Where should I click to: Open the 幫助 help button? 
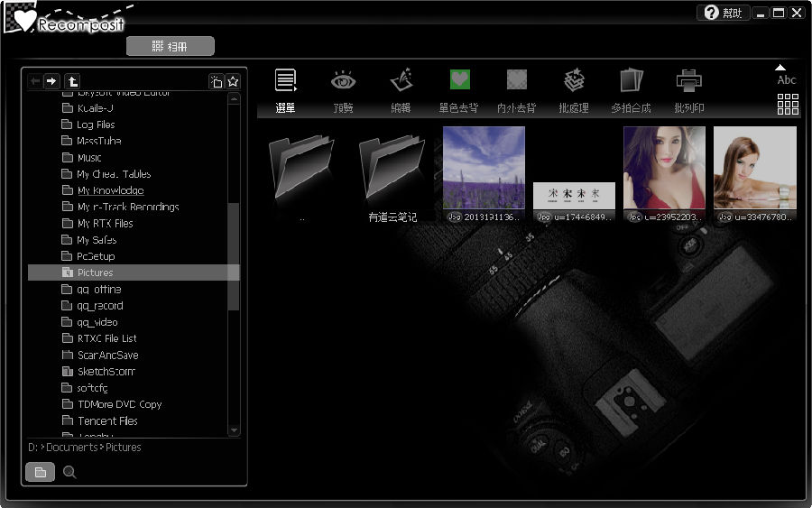(x=723, y=13)
